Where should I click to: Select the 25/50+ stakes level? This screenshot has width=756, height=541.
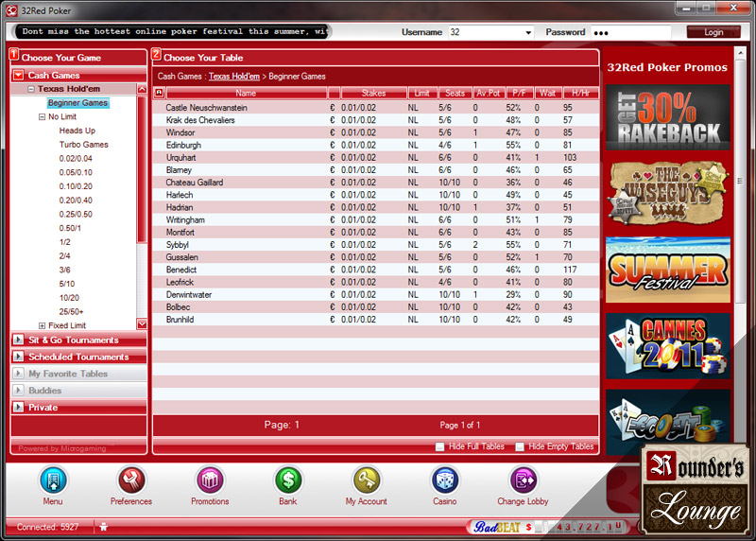[x=72, y=312]
